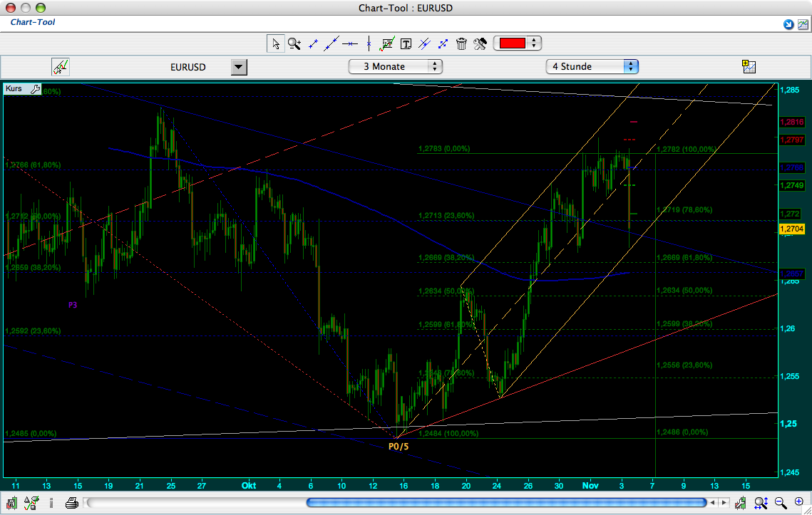Pick the extended trend line tool
812x515 pixels.
[331, 43]
